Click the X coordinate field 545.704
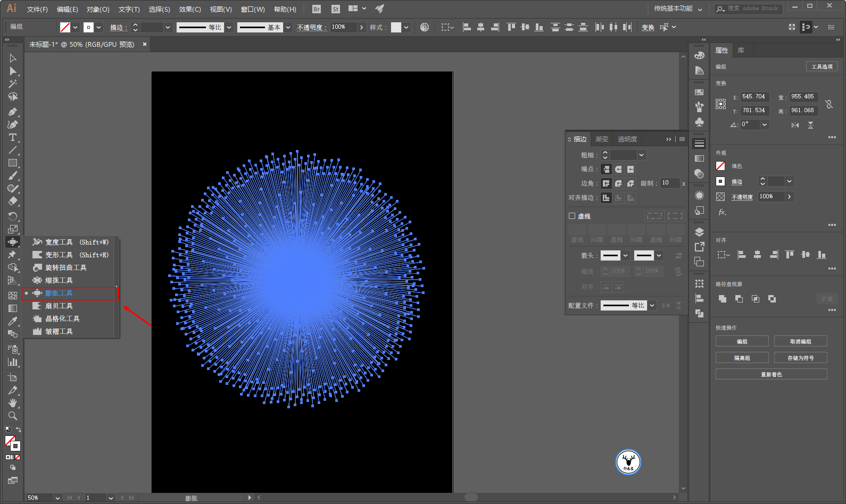846x504 pixels. click(x=755, y=97)
